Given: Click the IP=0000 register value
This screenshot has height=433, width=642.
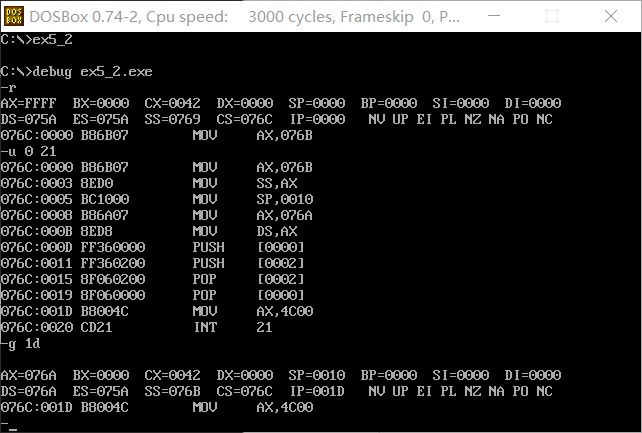Looking at the screenshot, I should (x=317, y=119).
